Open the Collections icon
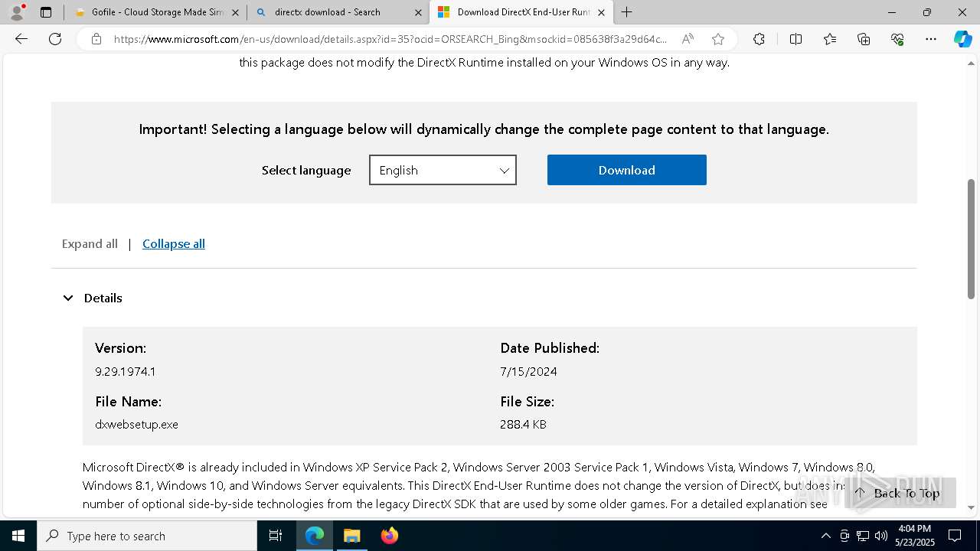Image resolution: width=980 pixels, height=551 pixels. tap(864, 39)
